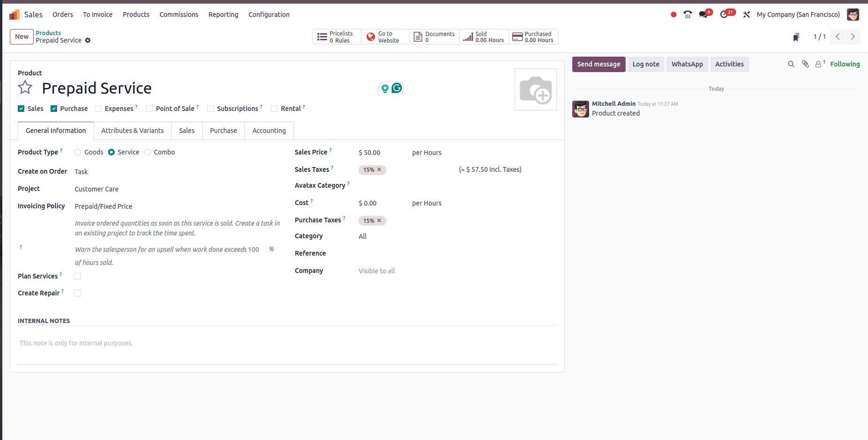The image size is (868, 440).
Task: Open the Invoicing Policy Prepaid/Fixed Price dropdown
Action: [103, 206]
